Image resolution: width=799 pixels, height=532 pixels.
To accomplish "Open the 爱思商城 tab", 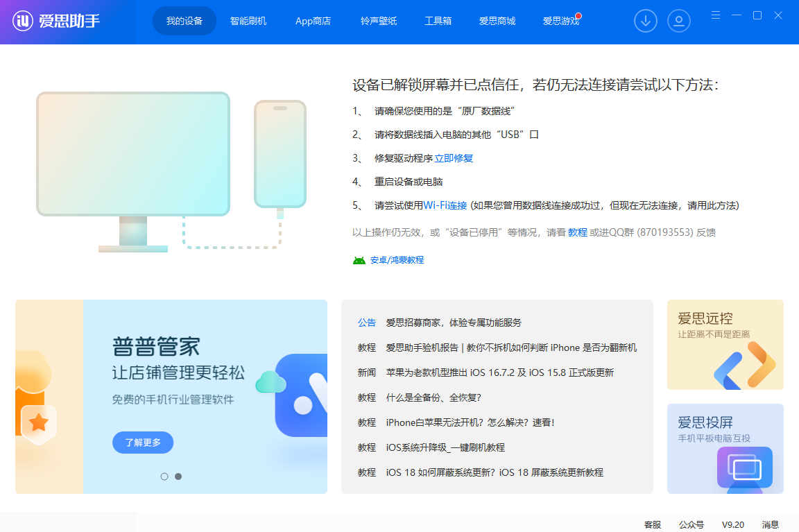I will coord(497,21).
